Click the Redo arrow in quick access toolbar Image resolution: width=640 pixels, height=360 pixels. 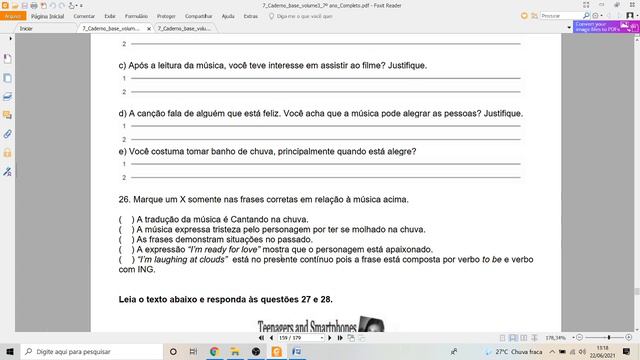pyautogui.click(x=62, y=6)
